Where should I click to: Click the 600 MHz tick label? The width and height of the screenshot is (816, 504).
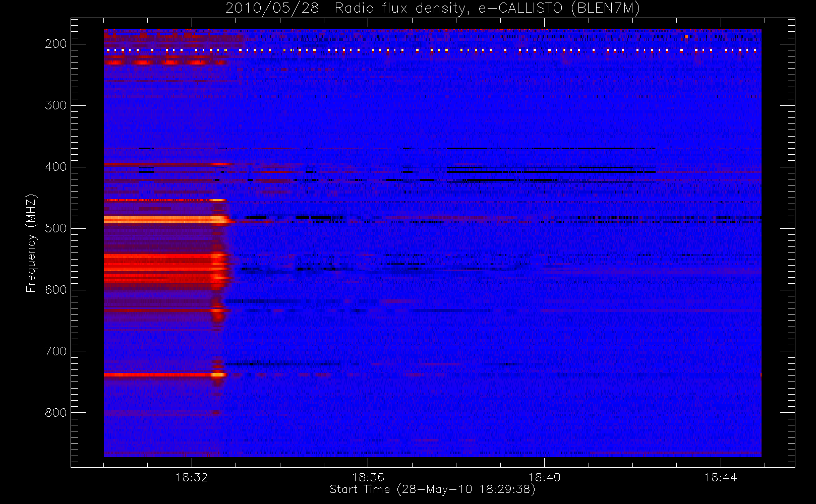(x=55, y=290)
